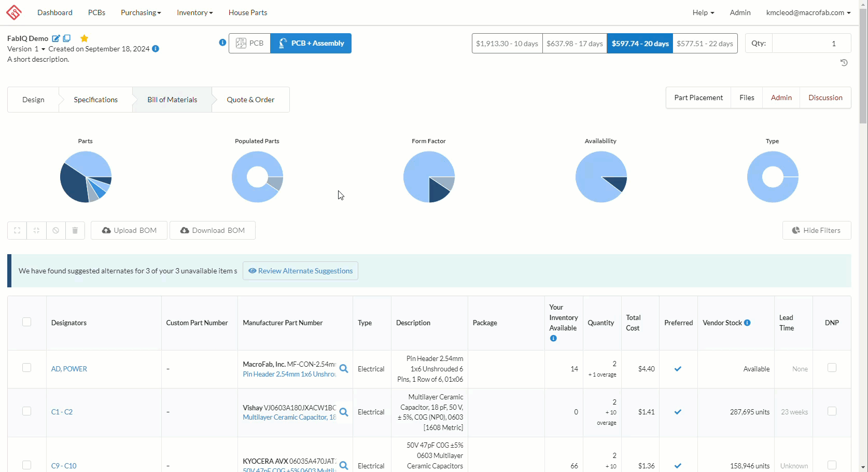Viewport: 868px width, 472px height.
Task: Open Vendor Stock info icon
Action: (747, 323)
